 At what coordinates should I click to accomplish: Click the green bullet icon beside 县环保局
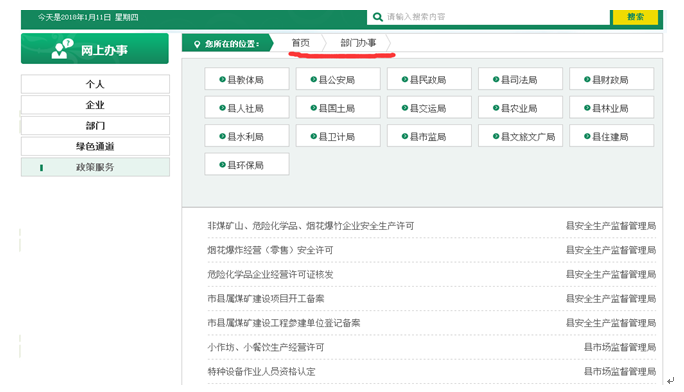pyautogui.click(x=222, y=164)
